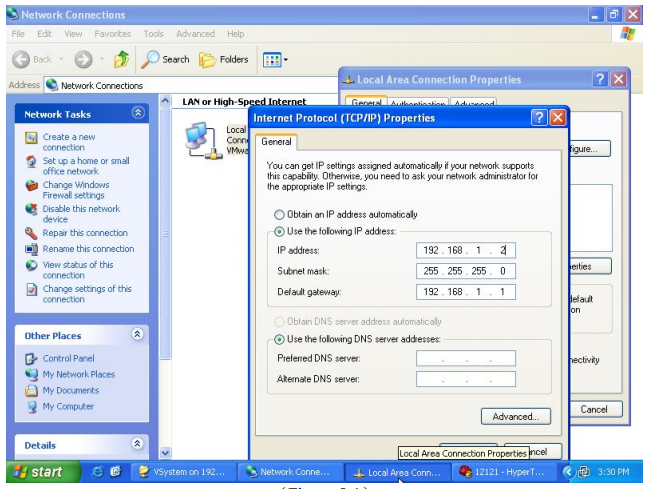The height and width of the screenshot is (489, 651).
Task: Click the Network Connections address bar
Action: pos(191,85)
